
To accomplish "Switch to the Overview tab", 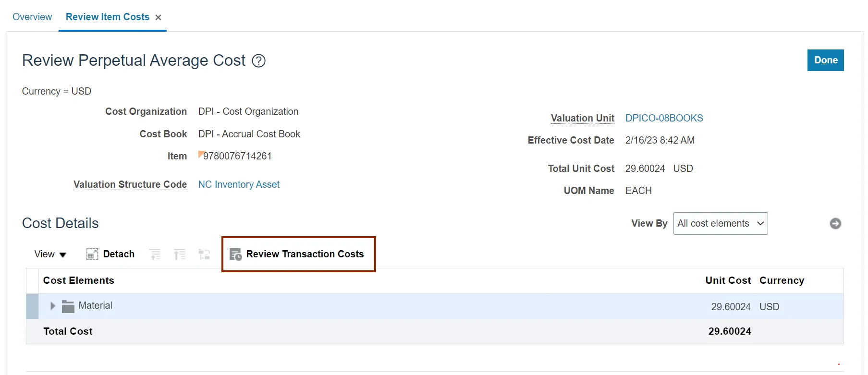I will point(32,17).
